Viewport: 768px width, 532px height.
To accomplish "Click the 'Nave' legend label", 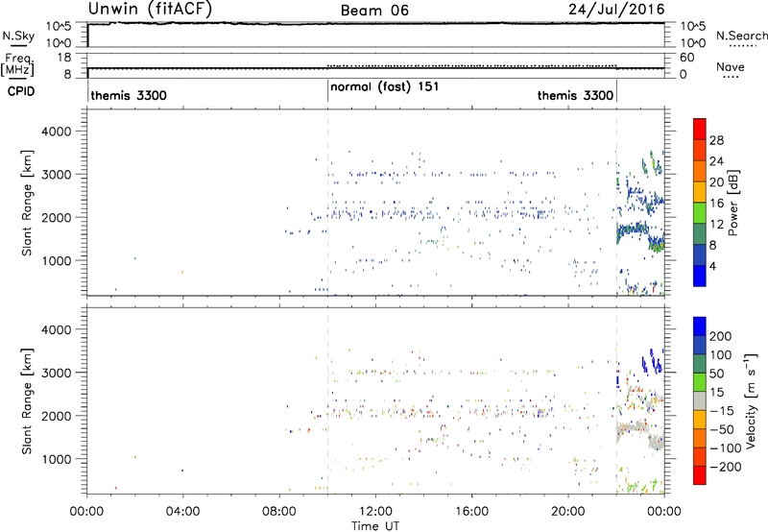I will [x=730, y=66].
